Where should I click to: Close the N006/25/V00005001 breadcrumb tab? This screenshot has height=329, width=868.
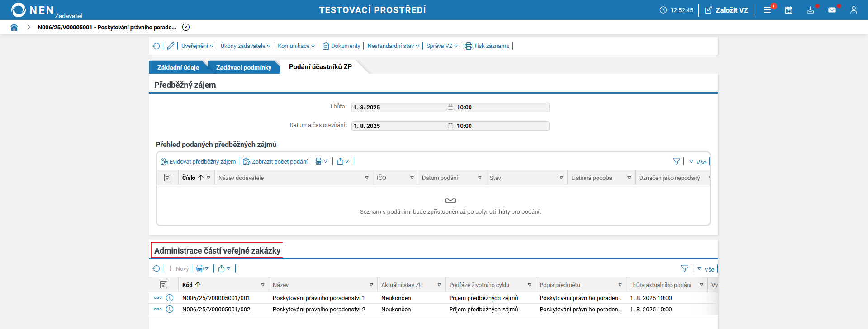[186, 27]
